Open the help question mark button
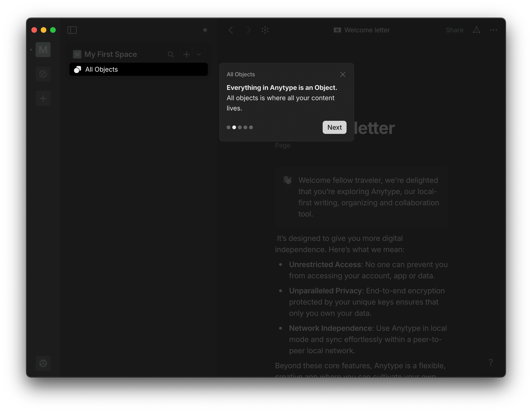The height and width of the screenshot is (412, 532). pyautogui.click(x=491, y=362)
